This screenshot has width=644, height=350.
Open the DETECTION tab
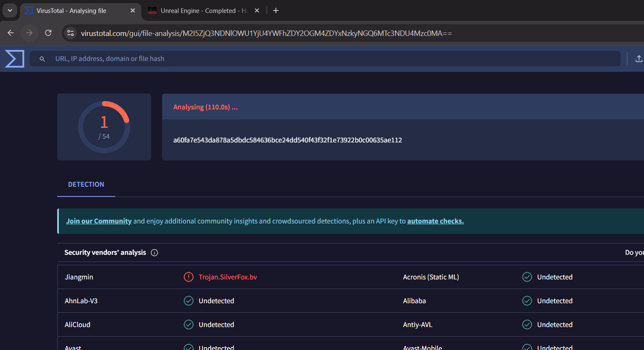click(x=86, y=185)
